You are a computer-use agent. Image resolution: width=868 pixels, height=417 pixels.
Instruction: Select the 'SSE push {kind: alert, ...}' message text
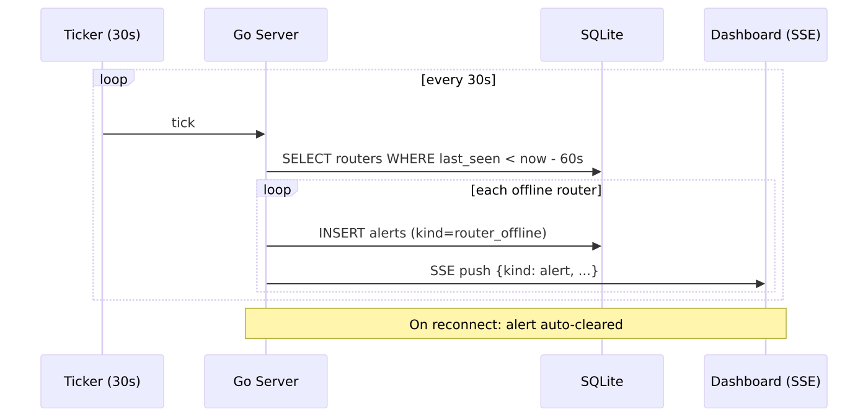[x=514, y=271]
